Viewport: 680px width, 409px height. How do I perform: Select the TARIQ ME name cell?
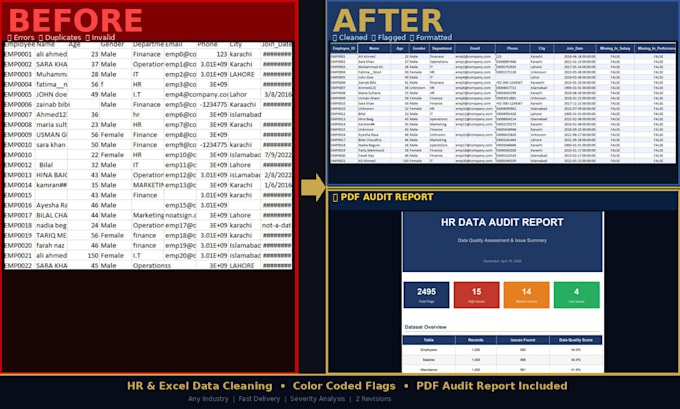[52, 235]
